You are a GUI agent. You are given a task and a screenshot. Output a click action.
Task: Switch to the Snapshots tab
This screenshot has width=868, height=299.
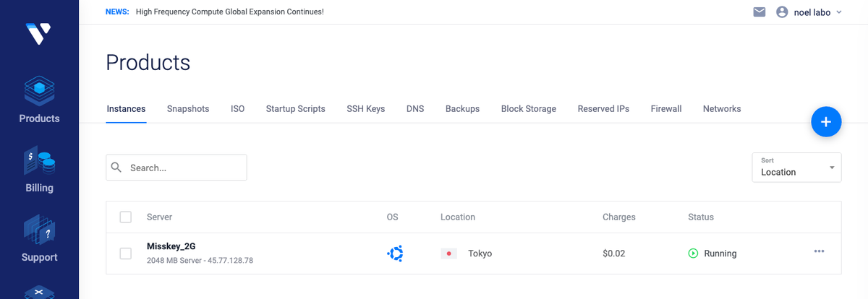(x=188, y=109)
